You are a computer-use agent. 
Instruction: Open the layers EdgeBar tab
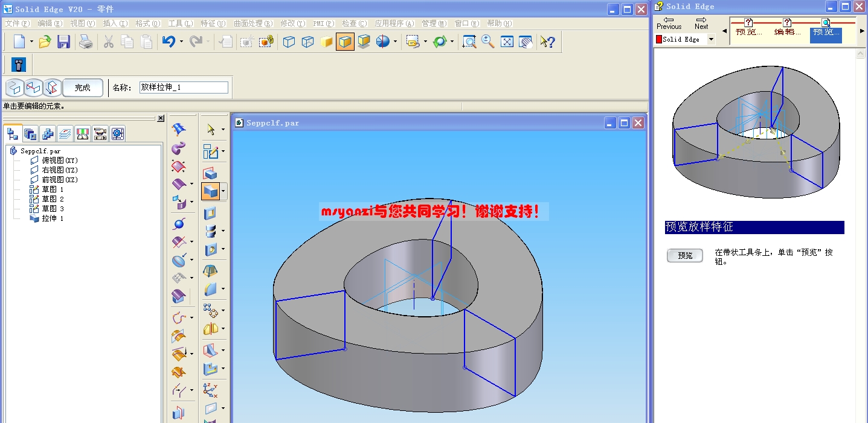[x=65, y=133]
